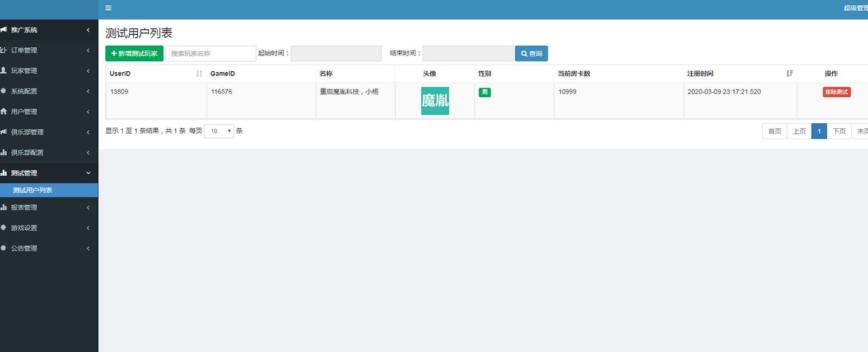Click the 起始时间 date field

click(336, 53)
